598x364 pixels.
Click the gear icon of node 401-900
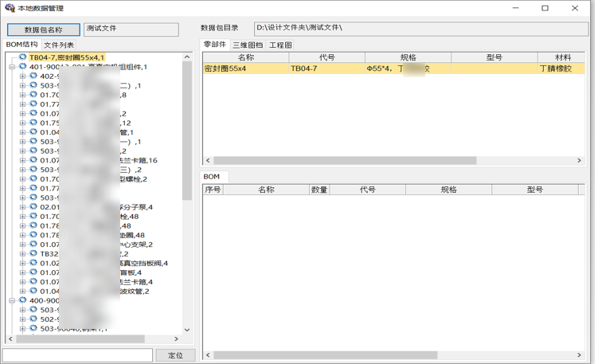pyautogui.click(x=23, y=67)
